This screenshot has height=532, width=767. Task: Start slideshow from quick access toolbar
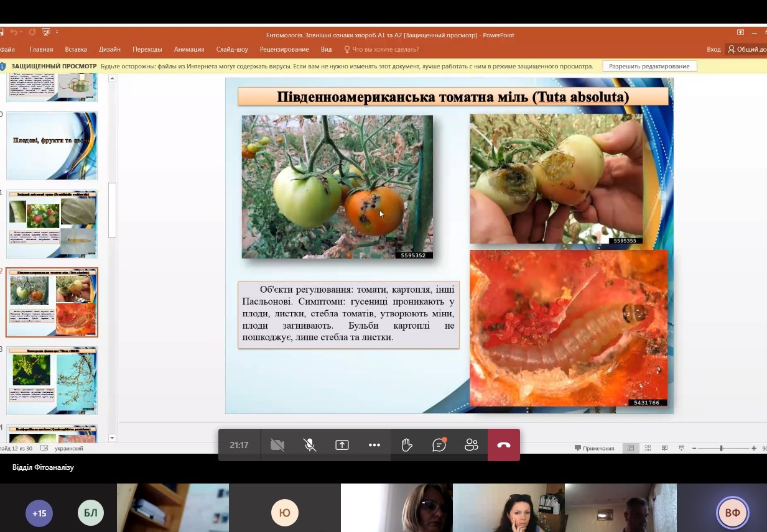(46, 32)
